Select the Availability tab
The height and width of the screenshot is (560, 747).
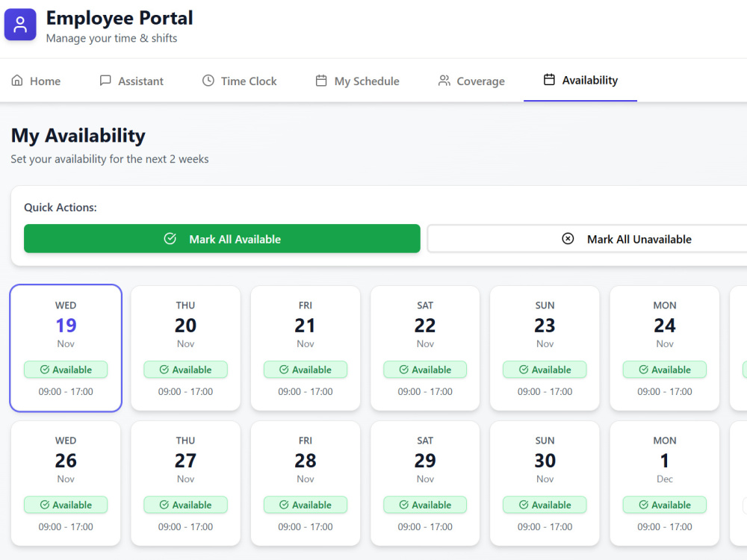pos(580,80)
